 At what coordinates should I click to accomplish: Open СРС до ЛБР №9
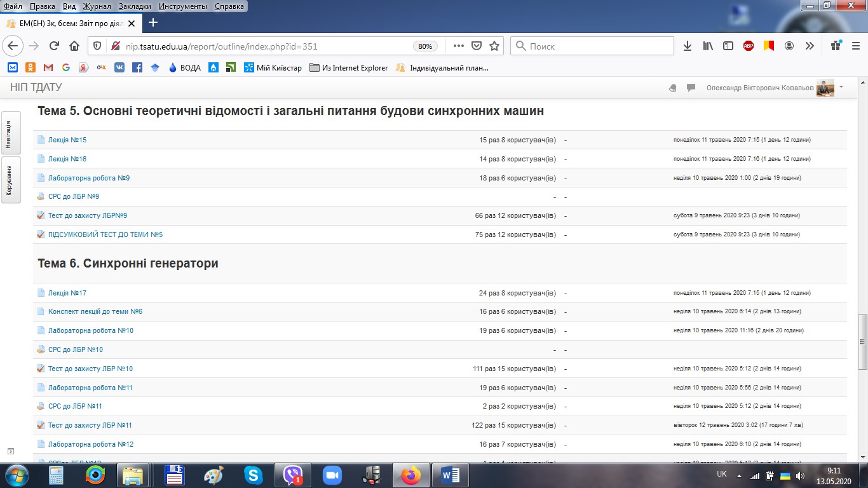[x=74, y=196]
